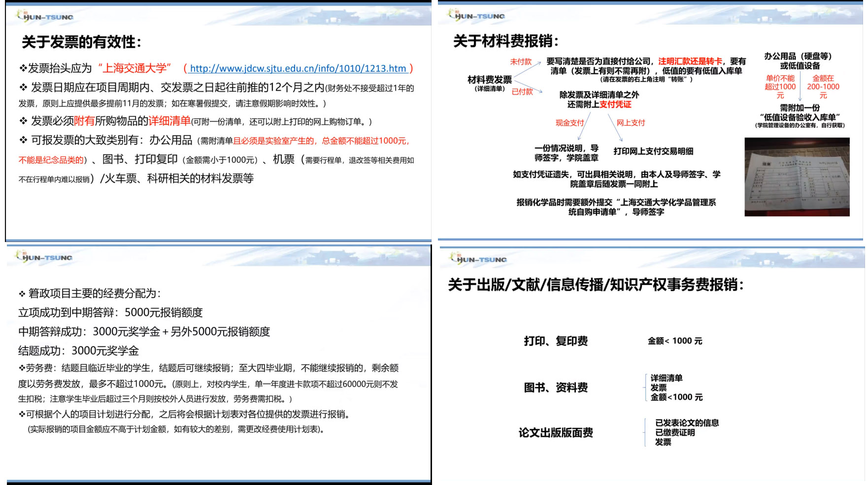Image resolution: width=868 pixels, height=485 pixels.
Task: Click the 图书、资料费 item
Action: click(x=556, y=388)
